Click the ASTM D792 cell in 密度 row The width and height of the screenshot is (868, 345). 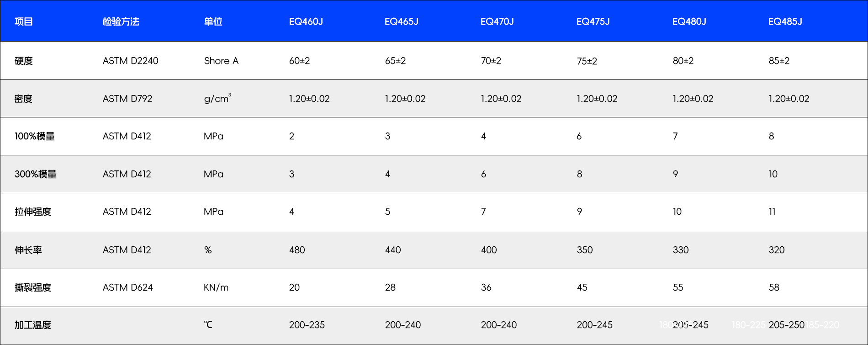(x=127, y=99)
